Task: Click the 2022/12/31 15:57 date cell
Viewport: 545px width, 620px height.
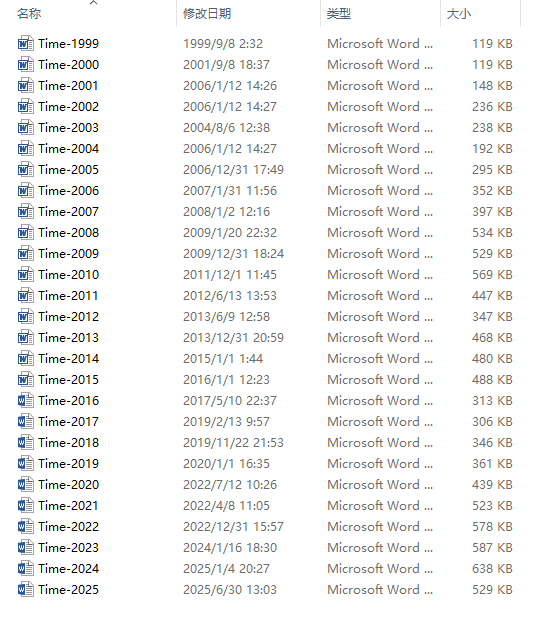Action: 233,527
